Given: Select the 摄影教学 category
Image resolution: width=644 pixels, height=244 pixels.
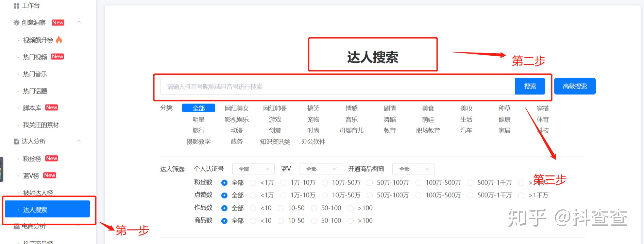Looking at the screenshot, I should pyautogui.click(x=199, y=142).
